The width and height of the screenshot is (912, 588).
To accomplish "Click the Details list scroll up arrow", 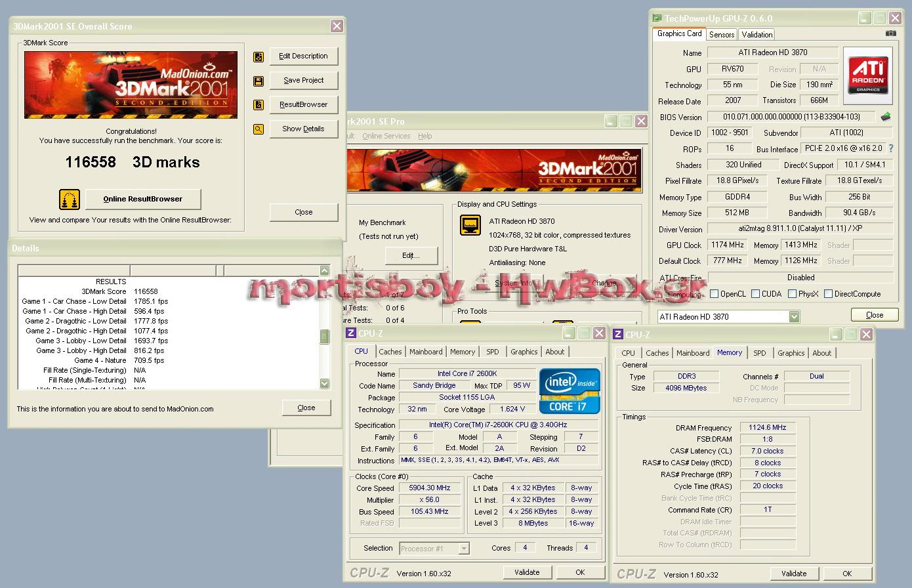I will coord(324,271).
